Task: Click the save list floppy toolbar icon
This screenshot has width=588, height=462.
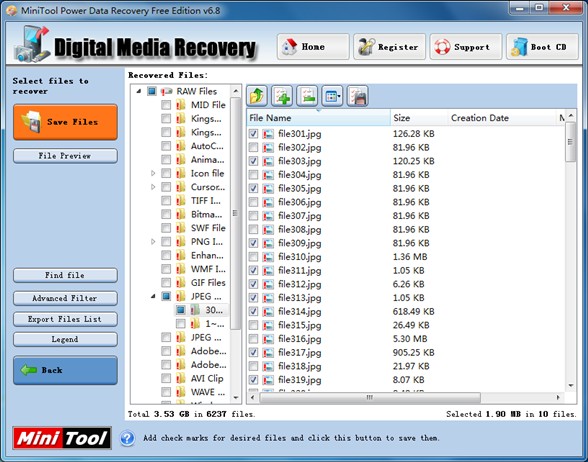Action: (357, 96)
